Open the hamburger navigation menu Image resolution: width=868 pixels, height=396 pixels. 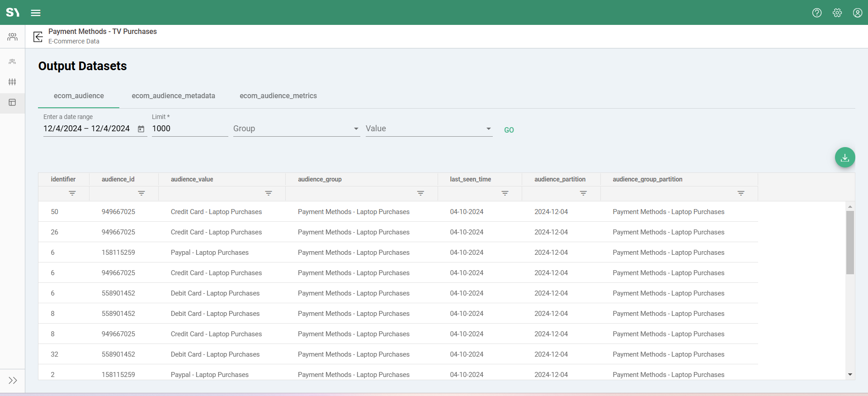pyautogui.click(x=36, y=13)
